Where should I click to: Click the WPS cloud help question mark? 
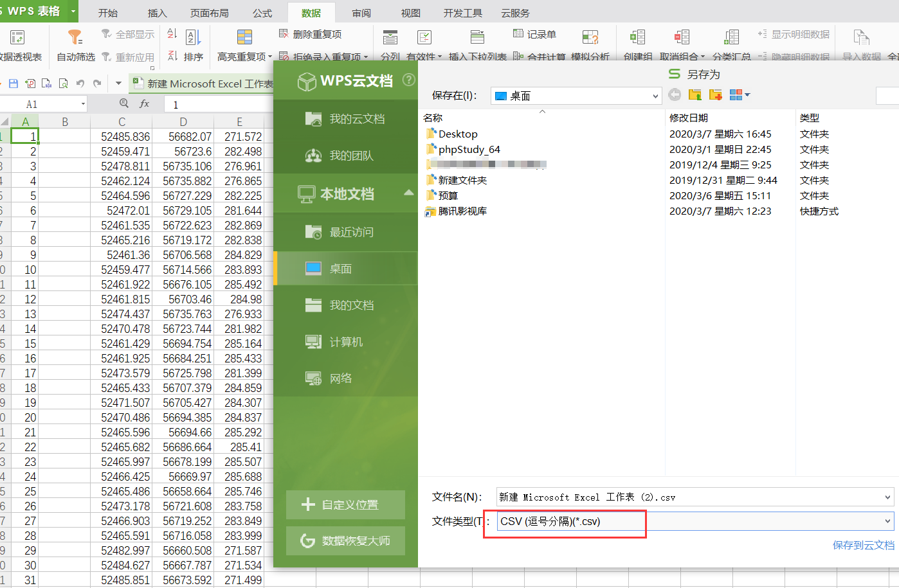coord(408,80)
